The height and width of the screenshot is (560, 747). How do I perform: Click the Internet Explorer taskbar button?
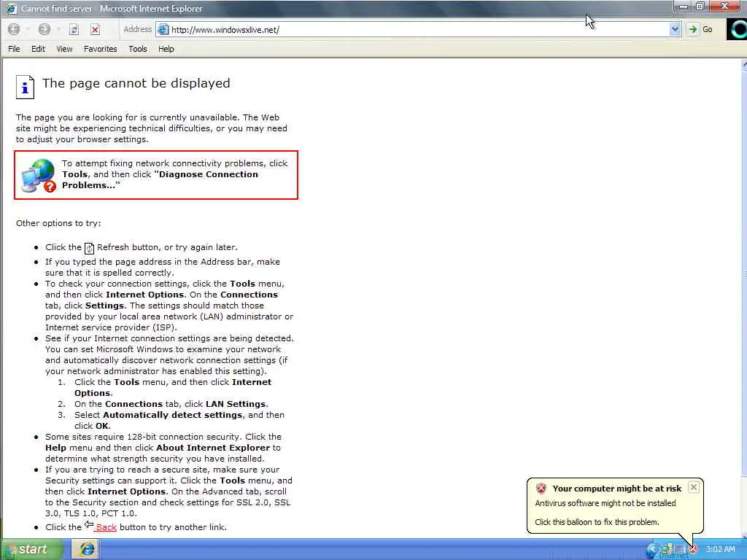coord(86,550)
